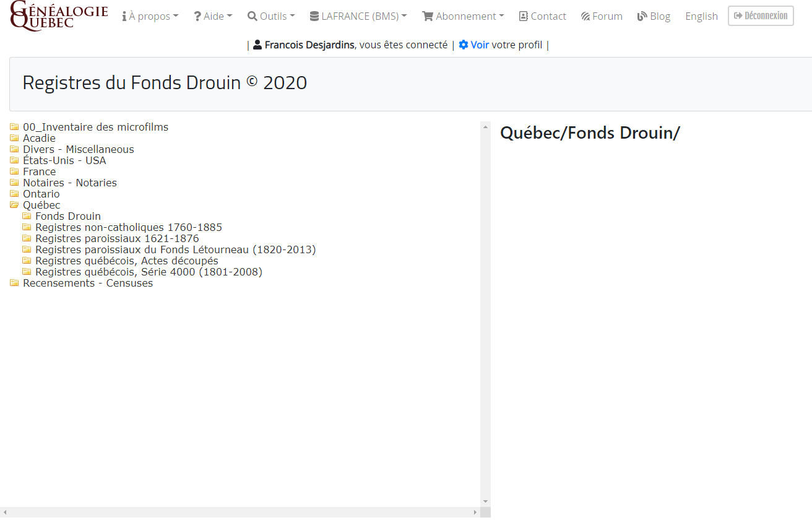Open Registres québécois, Actes découpés

(126, 261)
